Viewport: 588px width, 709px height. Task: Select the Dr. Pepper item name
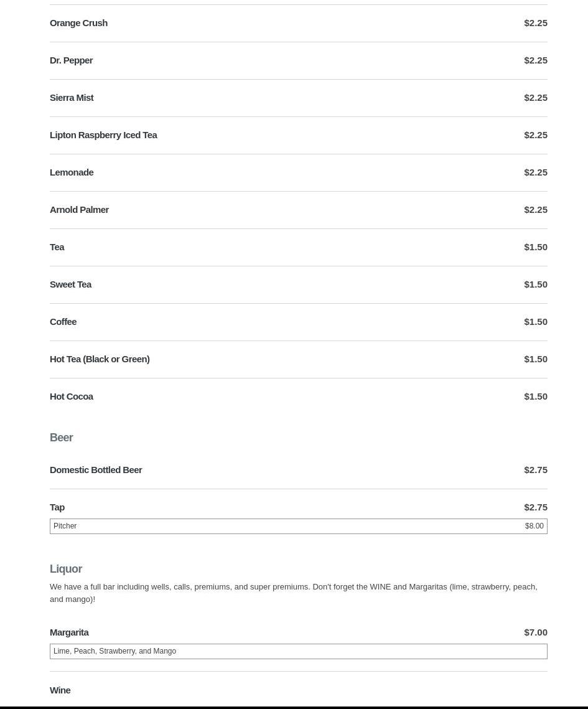coord(71,60)
